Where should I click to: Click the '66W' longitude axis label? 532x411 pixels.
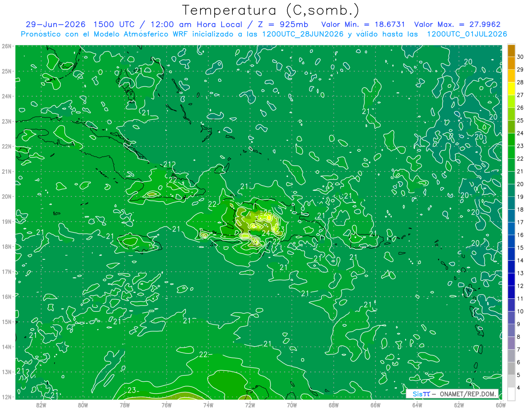tap(376, 405)
